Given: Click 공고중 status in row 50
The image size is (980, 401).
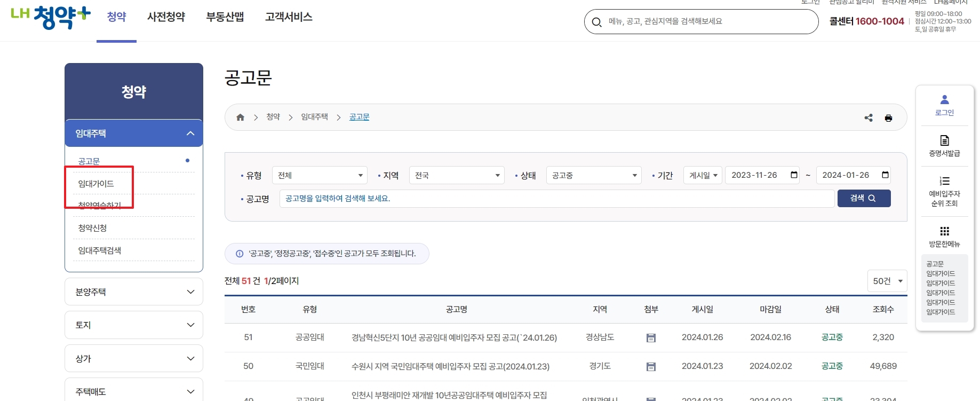Looking at the screenshot, I should click(x=832, y=366).
